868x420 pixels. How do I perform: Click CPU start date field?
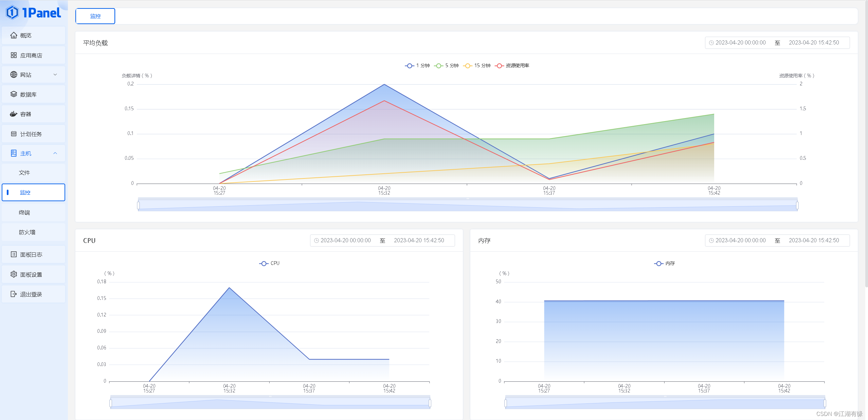pyautogui.click(x=345, y=241)
